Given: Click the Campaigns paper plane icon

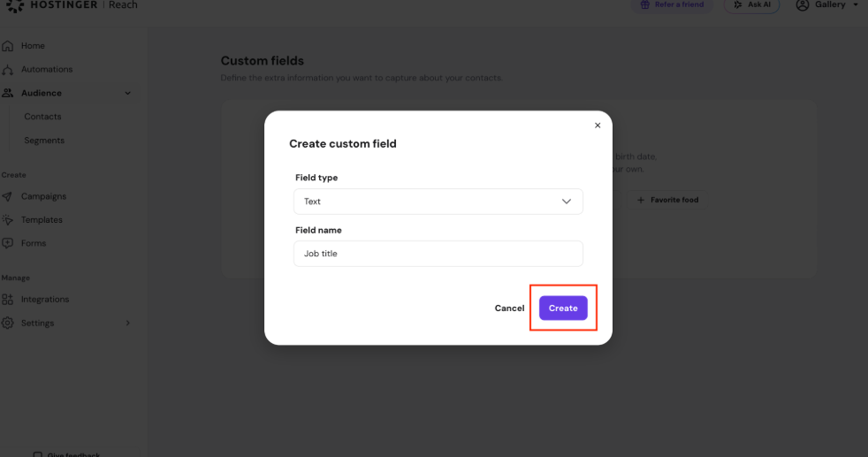Looking at the screenshot, I should click(x=7, y=196).
